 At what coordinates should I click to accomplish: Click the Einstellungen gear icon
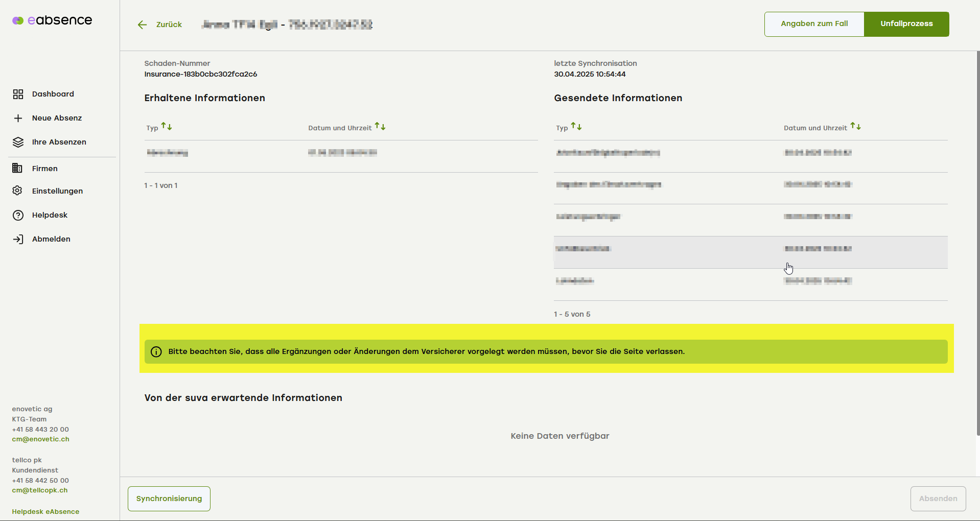[x=17, y=191]
